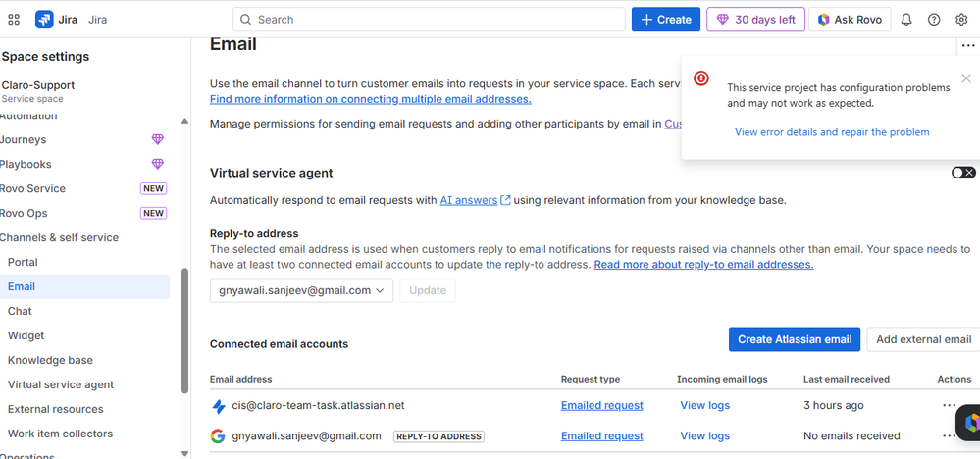
Task: Open the floating Rovo chat icon
Action: (x=970, y=423)
